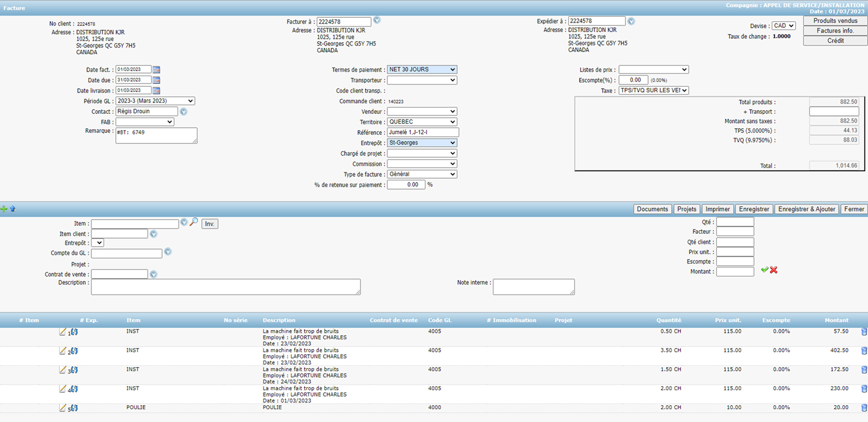Confirm the line entry with the green checkmark icon

(x=764, y=269)
